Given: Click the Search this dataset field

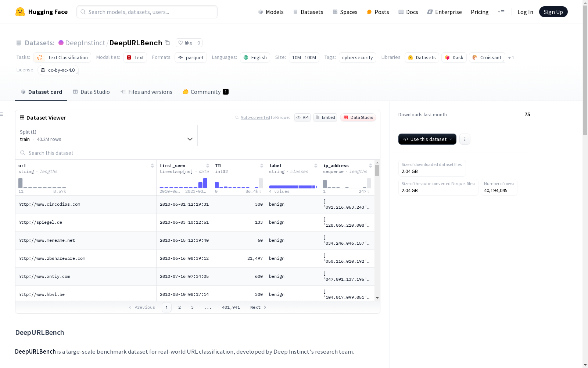Looking at the screenshot, I should point(198,153).
